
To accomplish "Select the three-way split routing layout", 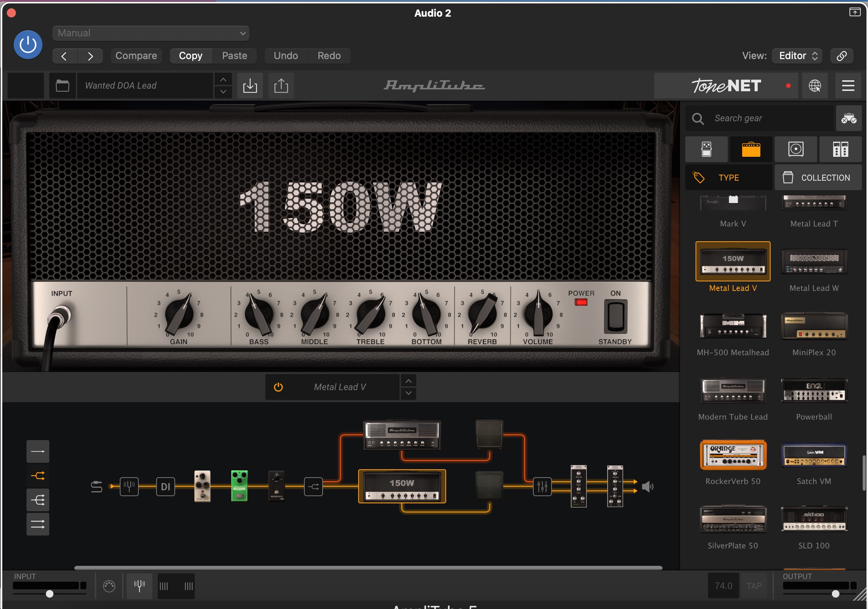I will click(38, 500).
